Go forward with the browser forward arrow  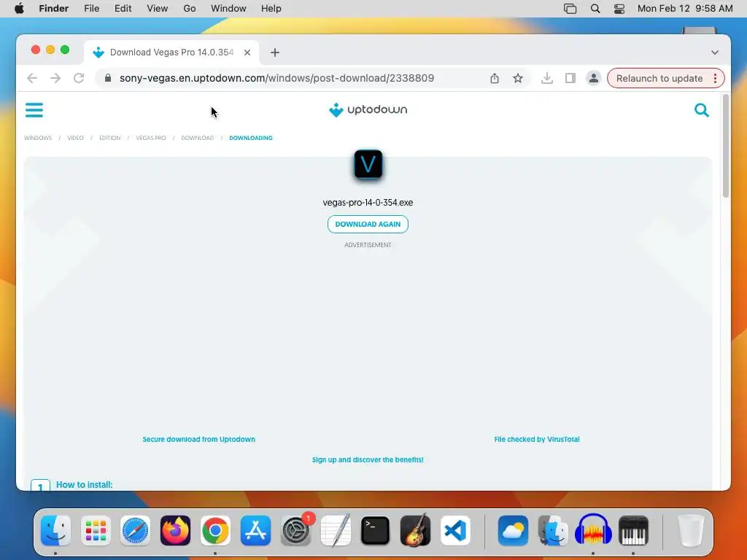pyautogui.click(x=55, y=78)
